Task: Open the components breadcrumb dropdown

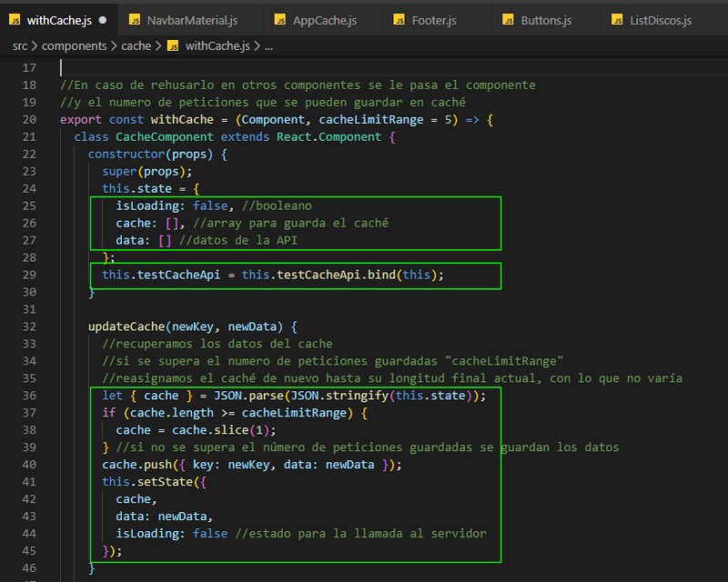Action: (75, 45)
